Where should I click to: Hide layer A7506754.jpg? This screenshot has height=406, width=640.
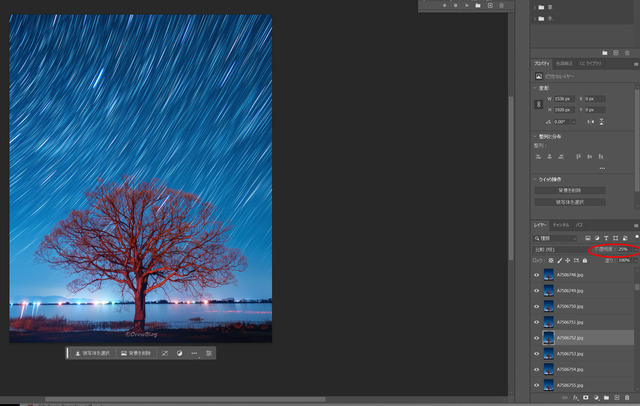pyautogui.click(x=537, y=370)
